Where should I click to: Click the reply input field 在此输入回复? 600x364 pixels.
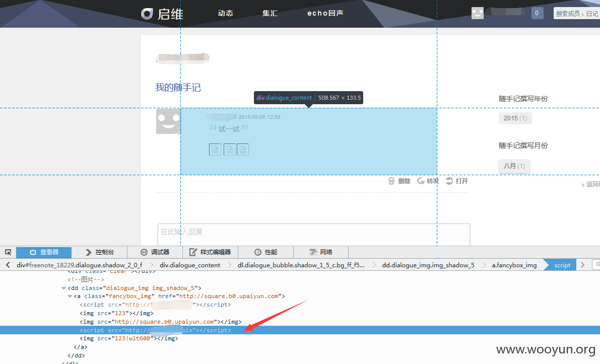(314, 235)
